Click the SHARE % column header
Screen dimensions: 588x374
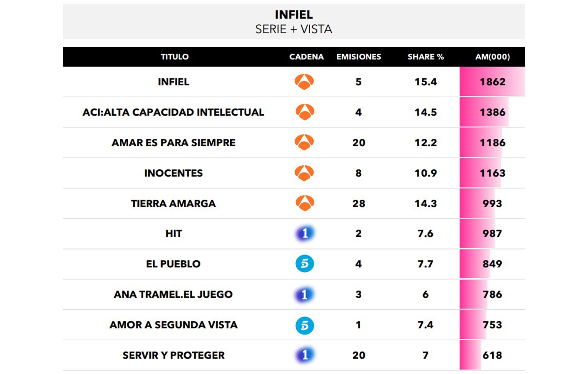pyautogui.click(x=425, y=57)
